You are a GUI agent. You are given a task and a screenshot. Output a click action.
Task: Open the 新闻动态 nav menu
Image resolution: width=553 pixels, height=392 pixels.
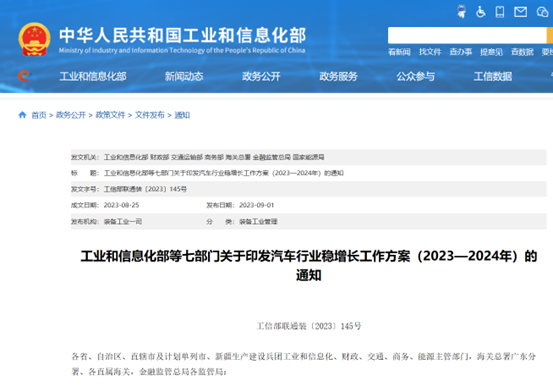184,76
